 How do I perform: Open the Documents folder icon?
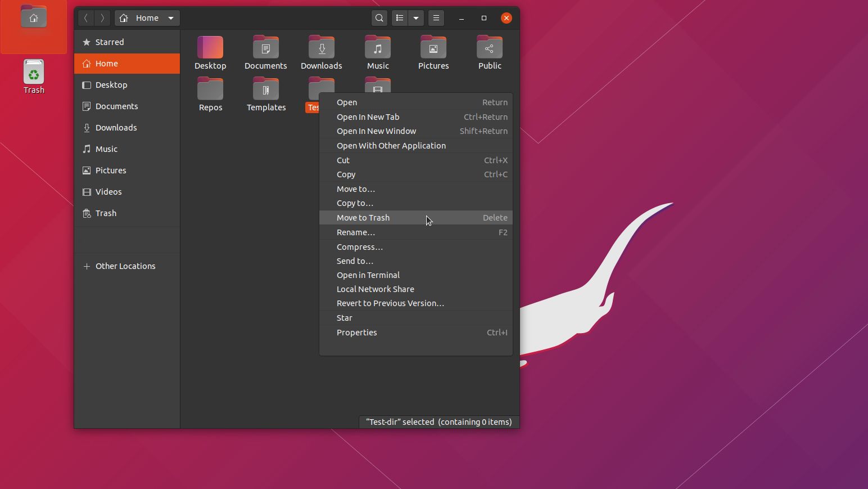click(265, 48)
